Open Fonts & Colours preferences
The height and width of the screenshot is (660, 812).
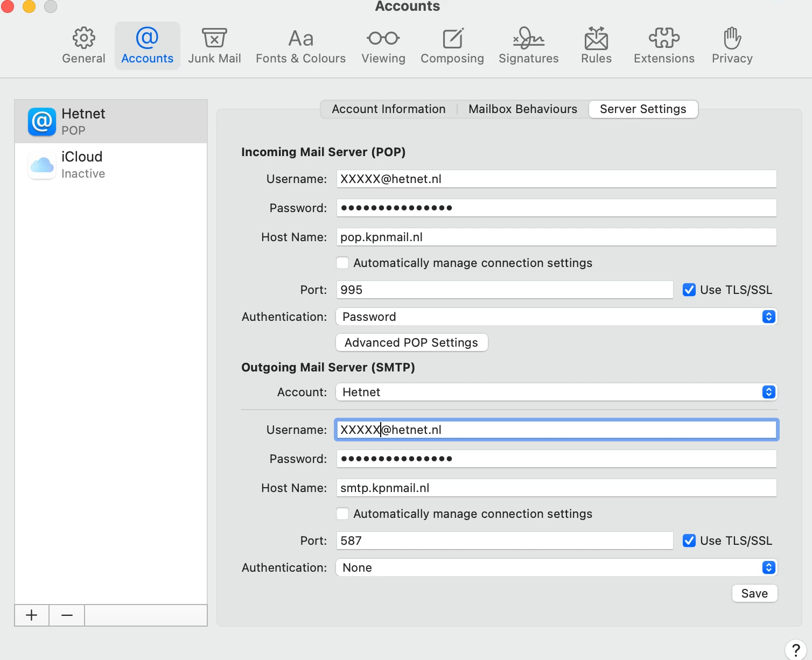300,46
